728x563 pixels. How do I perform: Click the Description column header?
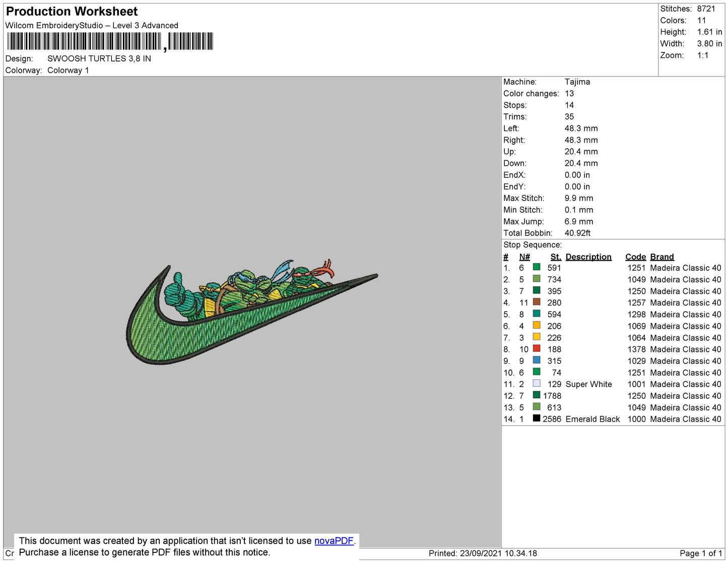(588, 257)
